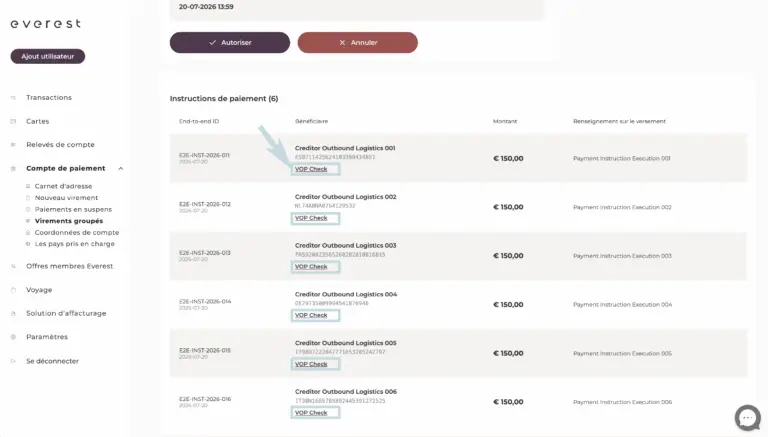Open Virements groupés submenu item

pos(69,221)
